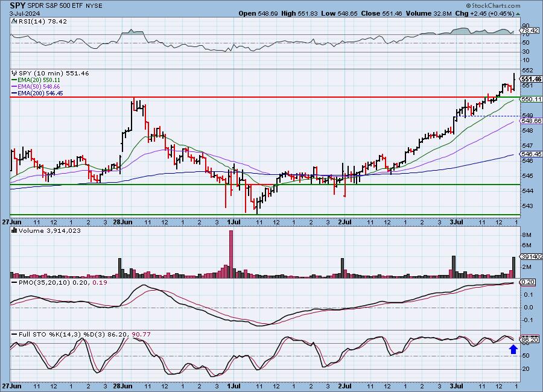The height and width of the screenshot is (392, 543).
Task: Click the 6M volume axis label
Action: point(527,245)
